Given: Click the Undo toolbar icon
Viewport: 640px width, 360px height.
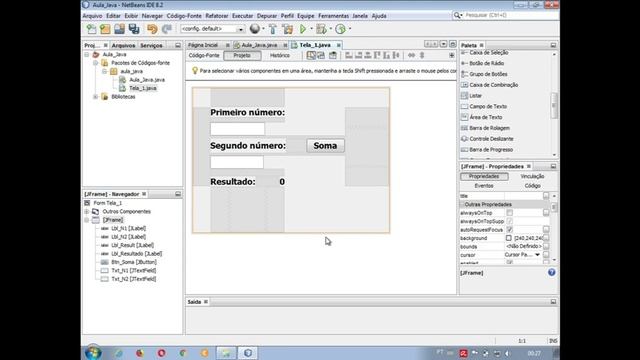Looking at the screenshot, I should [152, 29].
